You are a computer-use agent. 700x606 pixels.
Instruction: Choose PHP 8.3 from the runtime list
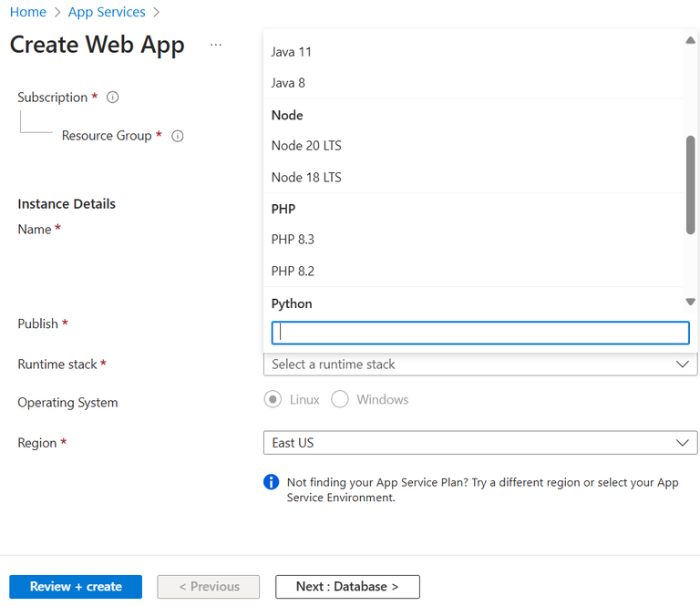click(293, 240)
